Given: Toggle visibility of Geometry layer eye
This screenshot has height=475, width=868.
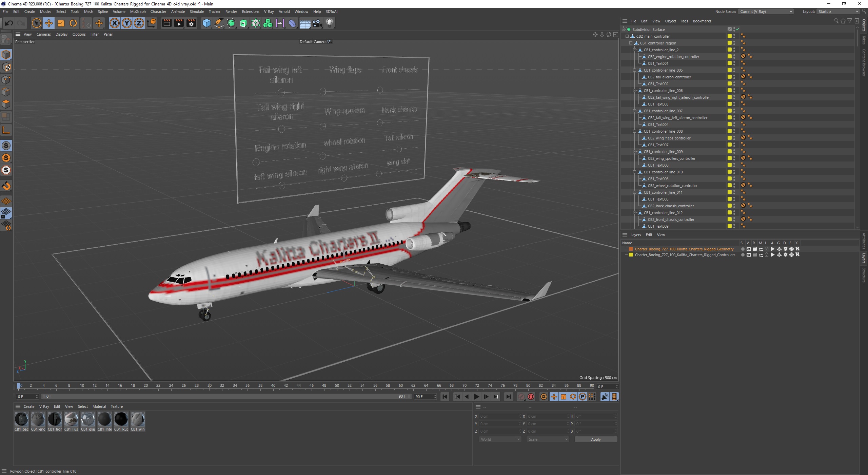Looking at the screenshot, I should click(x=748, y=249).
